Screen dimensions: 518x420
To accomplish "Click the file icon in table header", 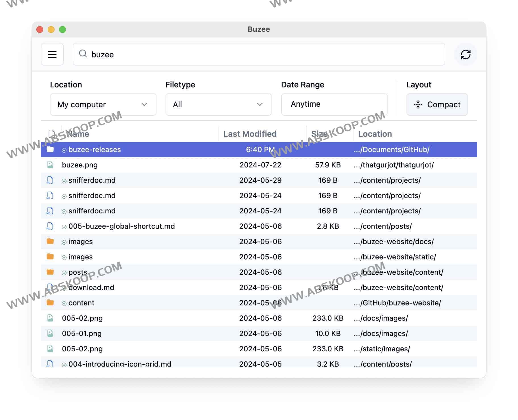I will click(52, 134).
